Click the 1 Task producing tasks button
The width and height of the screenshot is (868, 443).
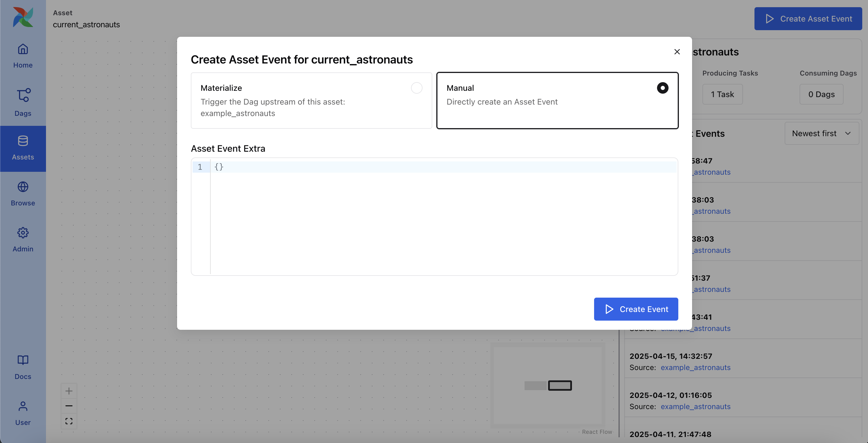[x=723, y=94]
